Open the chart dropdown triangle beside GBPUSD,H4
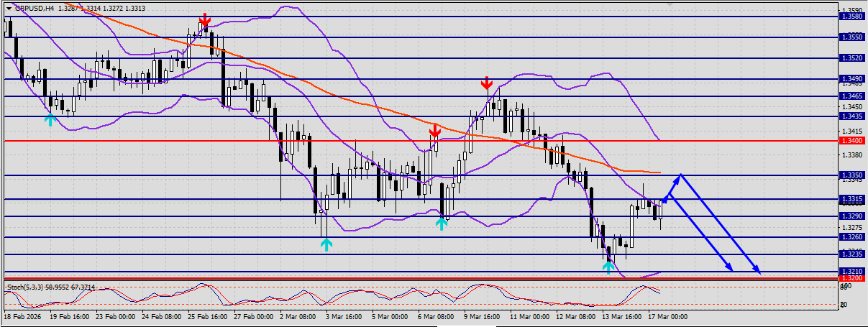The width and height of the screenshot is (868, 327). tap(9, 9)
